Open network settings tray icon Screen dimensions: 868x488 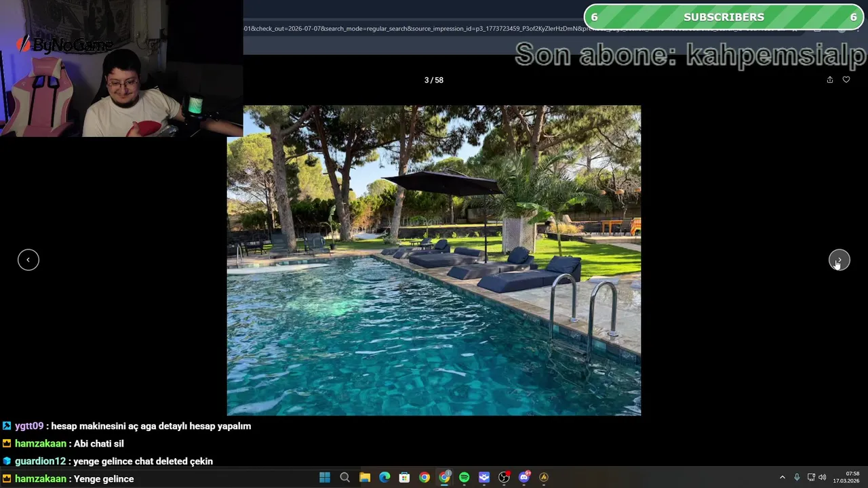811,477
